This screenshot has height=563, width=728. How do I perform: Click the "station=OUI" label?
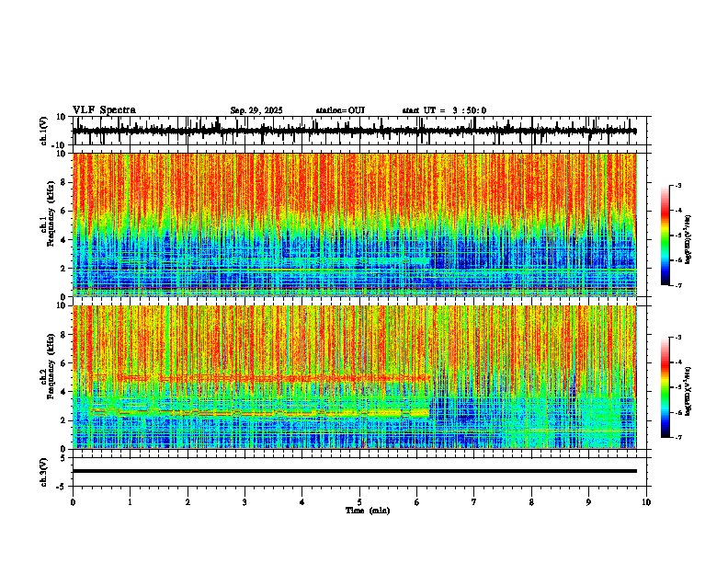(x=340, y=110)
